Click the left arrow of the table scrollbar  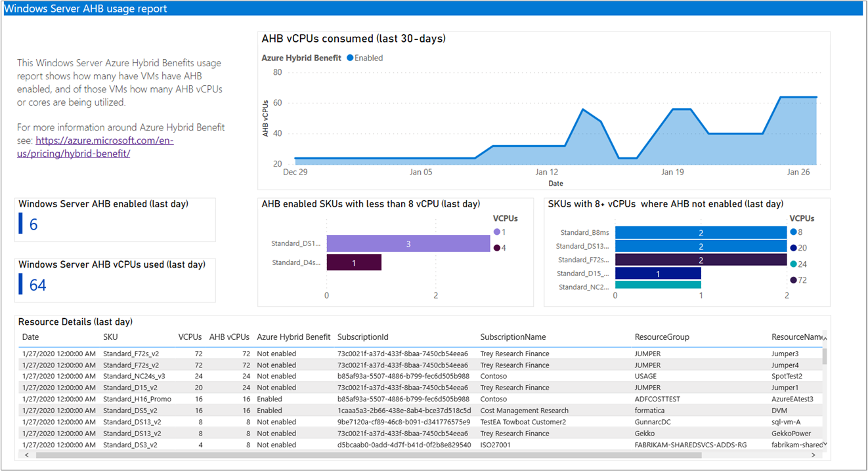pyautogui.click(x=26, y=454)
